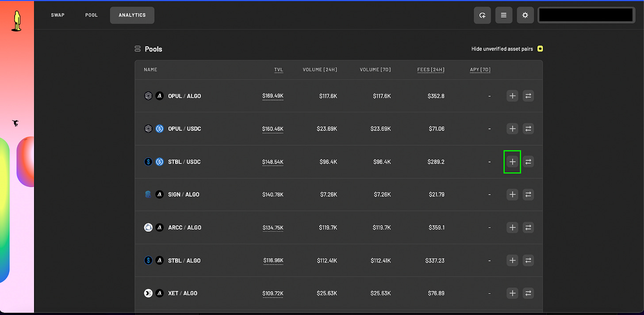644x315 pixels.
Task: Swap in the STBL / USDC pool
Action: [528, 162]
